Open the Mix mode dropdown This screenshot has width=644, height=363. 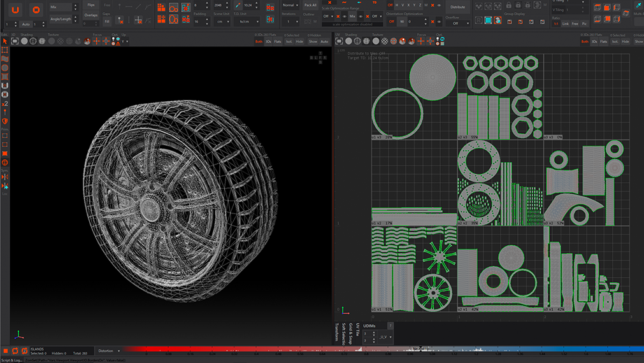coord(63,8)
